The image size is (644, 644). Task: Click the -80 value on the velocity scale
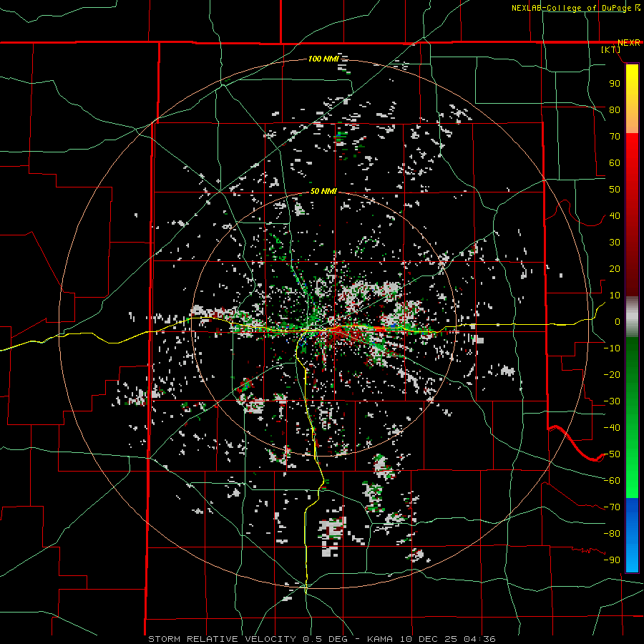coord(612,534)
